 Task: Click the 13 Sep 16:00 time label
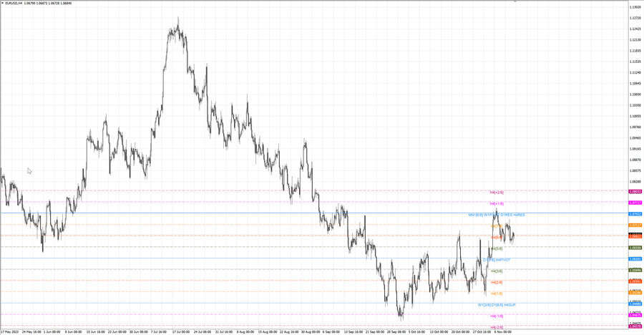point(353,331)
